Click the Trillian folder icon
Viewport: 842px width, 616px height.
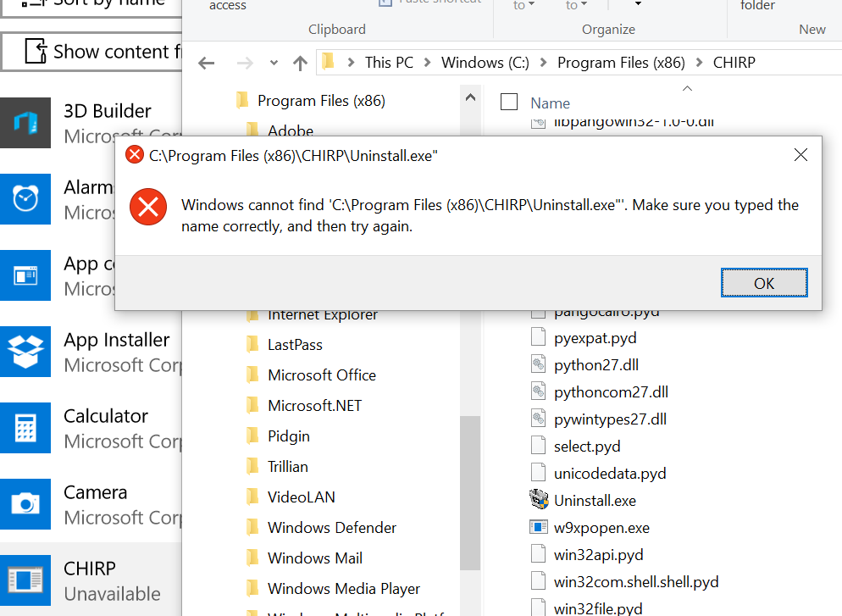point(252,466)
